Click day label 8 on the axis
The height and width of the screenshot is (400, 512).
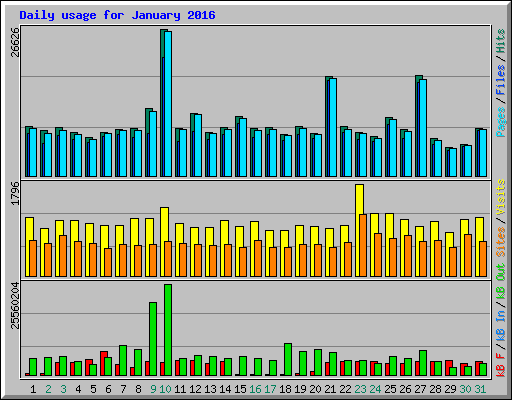pyautogui.click(x=138, y=389)
